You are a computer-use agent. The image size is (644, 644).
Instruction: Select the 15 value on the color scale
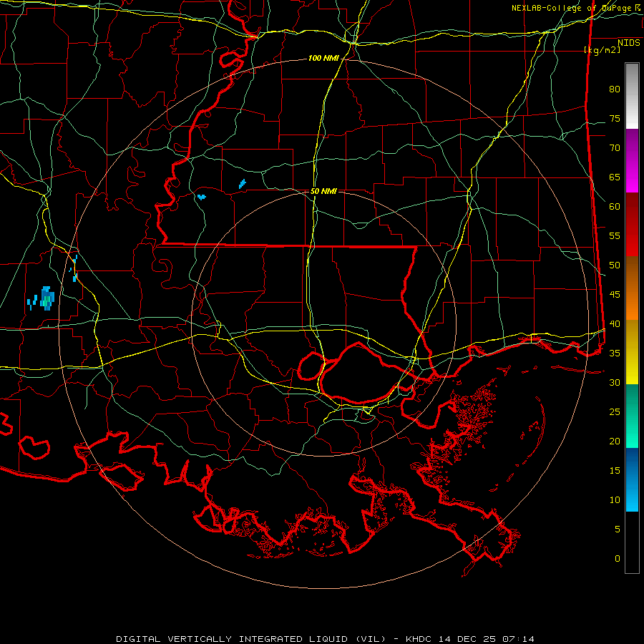(x=615, y=471)
